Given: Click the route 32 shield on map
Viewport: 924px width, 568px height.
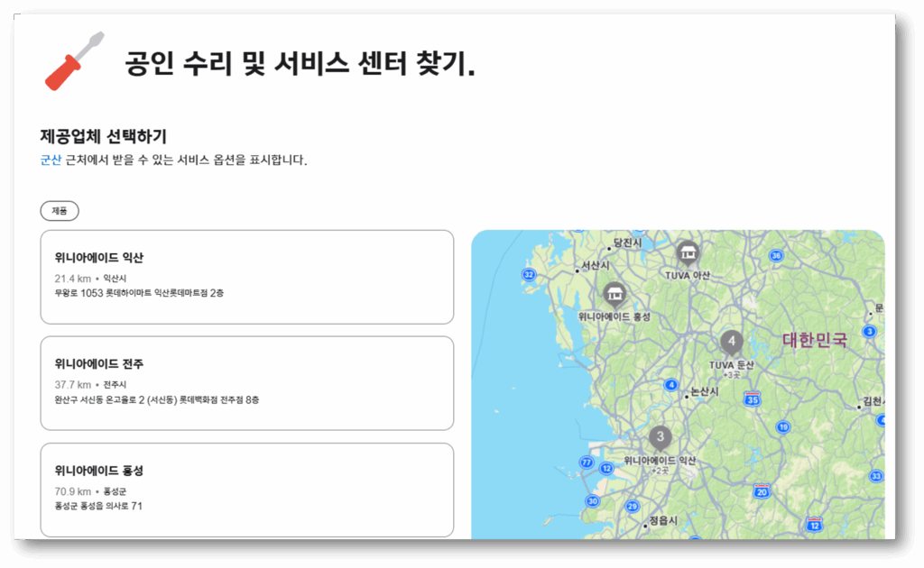Looking at the screenshot, I should pyautogui.click(x=529, y=274).
